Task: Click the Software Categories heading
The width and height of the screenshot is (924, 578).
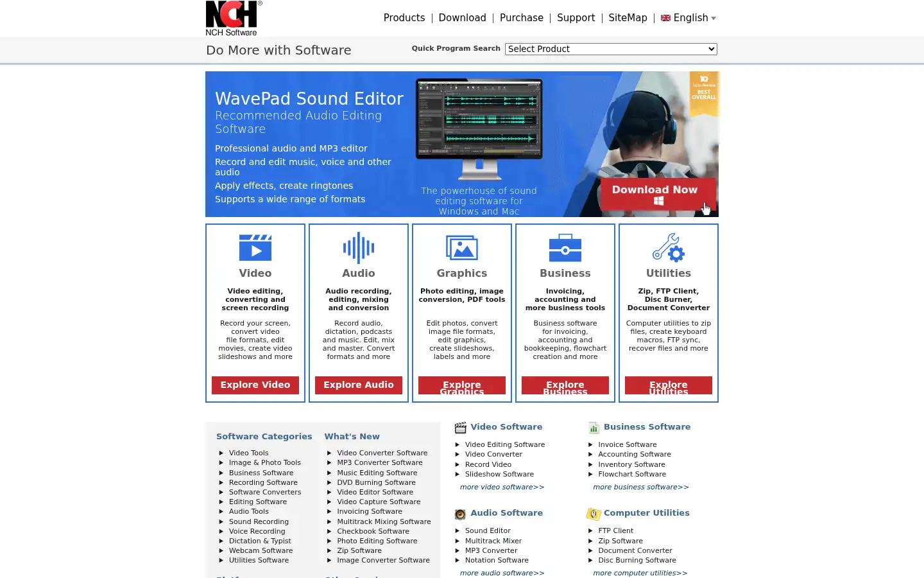Action: click(x=264, y=437)
